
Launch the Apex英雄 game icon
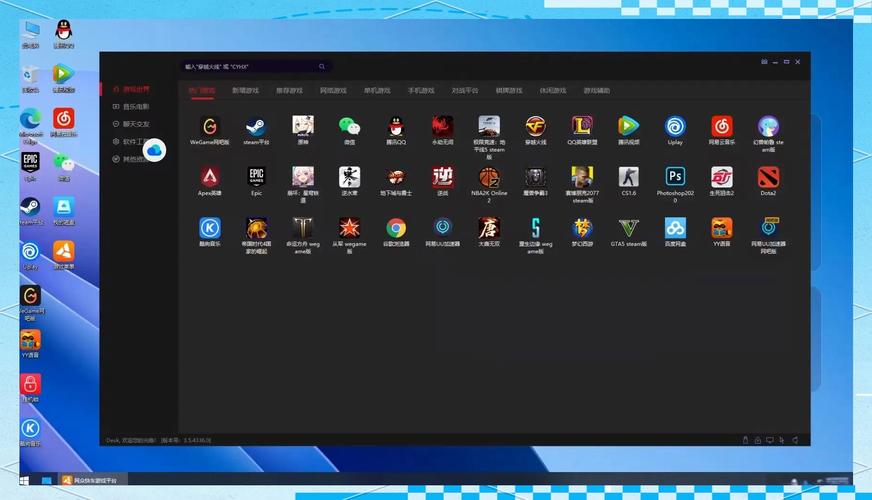tap(209, 177)
